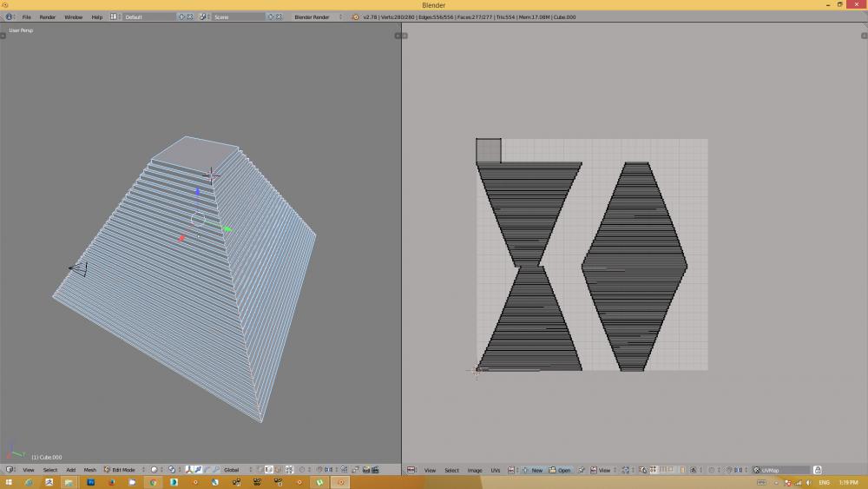Open the Global transform orientation dropdown
Viewport: 868px width, 489px height.
[x=236, y=470]
